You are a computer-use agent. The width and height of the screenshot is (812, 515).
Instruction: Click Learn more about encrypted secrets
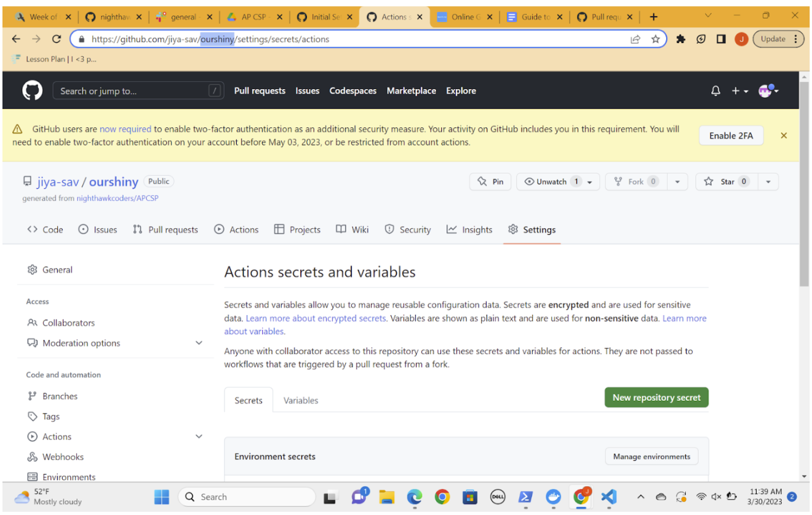pyautogui.click(x=316, y=318)
